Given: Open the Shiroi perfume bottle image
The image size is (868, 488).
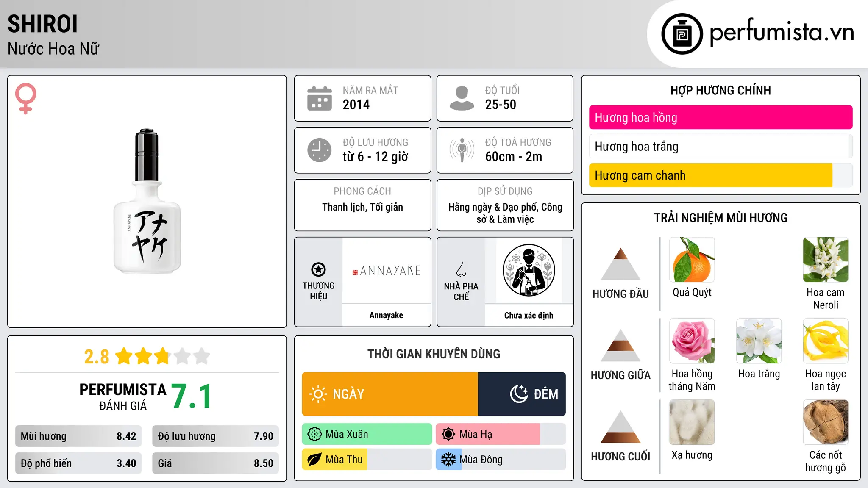Looking at the screenshot, I should click(147, 201).
